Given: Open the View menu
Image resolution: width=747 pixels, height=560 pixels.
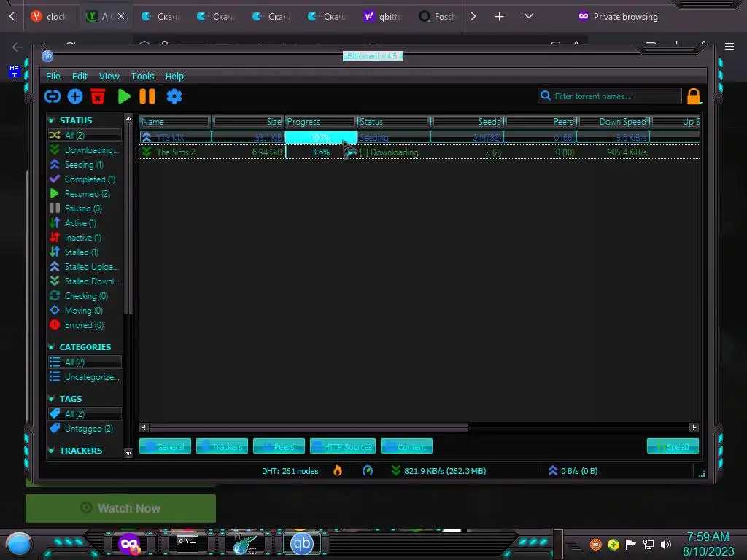Looking at the screenshot, I should point(109,76).
